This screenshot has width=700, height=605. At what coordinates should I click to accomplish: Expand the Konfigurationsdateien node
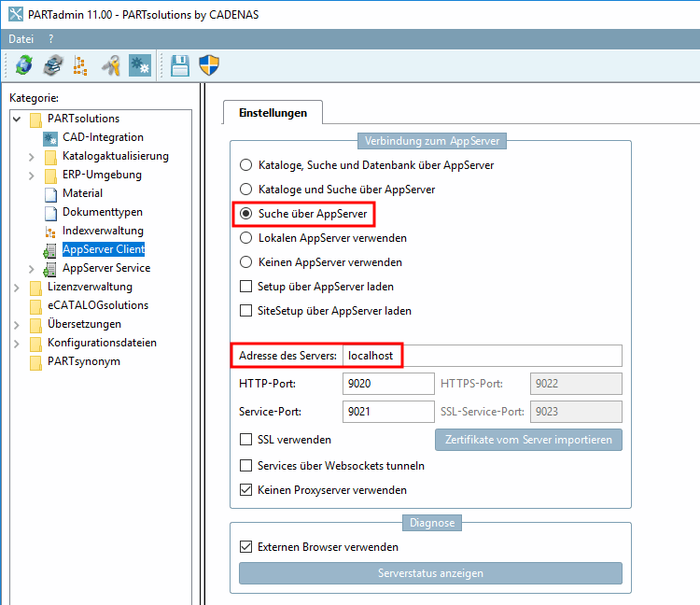click(17, 344)
